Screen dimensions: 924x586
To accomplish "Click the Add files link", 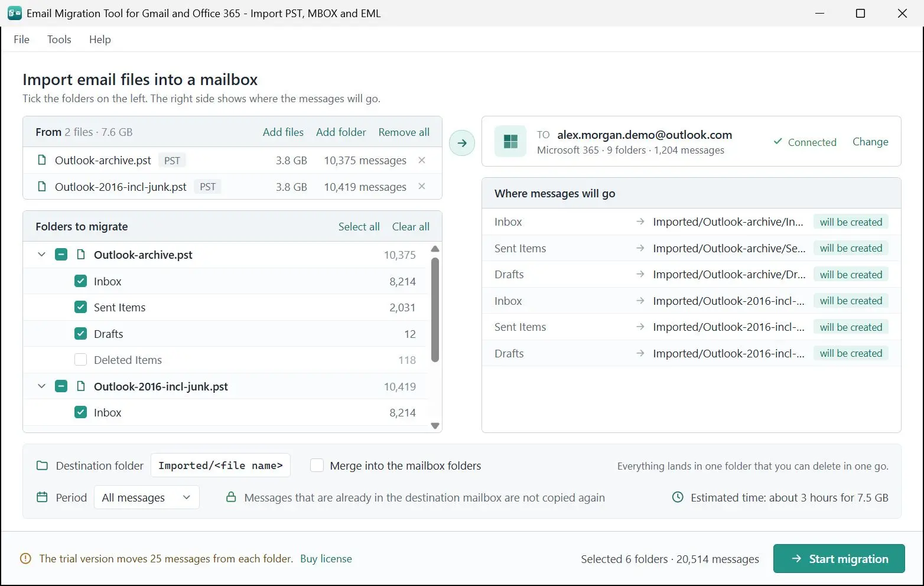I will [283, 132].
